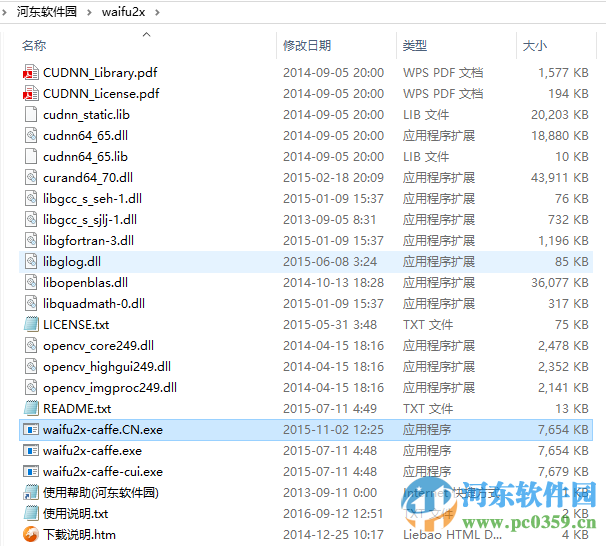Select file name LICENSE.txt
The image size is (606, 547).
(76, 325)
